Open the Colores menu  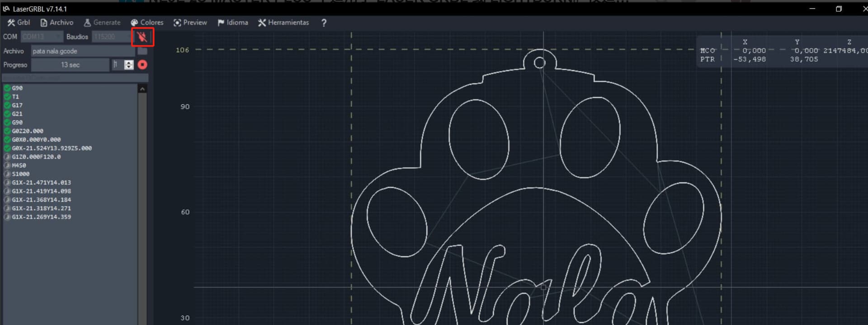147,23
